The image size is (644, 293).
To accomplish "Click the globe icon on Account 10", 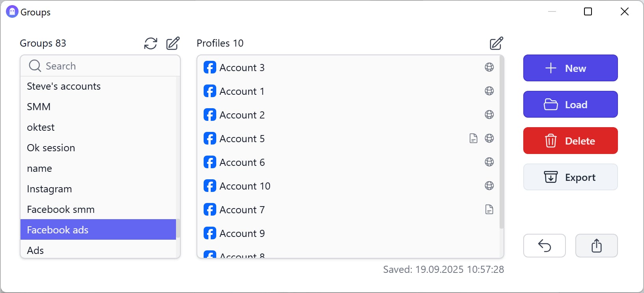I will click(x=489, y=186).
